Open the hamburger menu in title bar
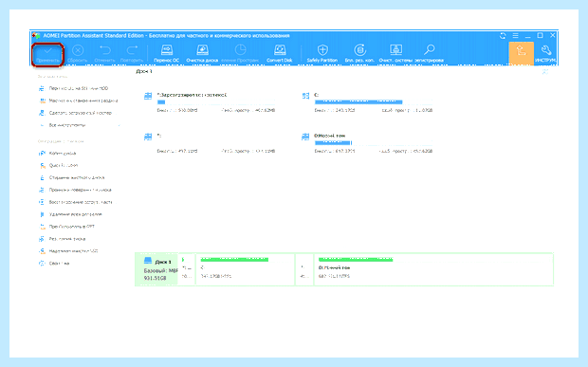The height and width of the screenshot is (367, 588). point(516,36)
